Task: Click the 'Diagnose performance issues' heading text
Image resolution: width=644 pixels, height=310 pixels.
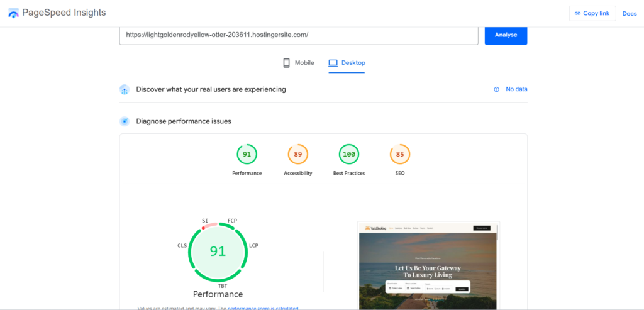Action: [184, 121]
